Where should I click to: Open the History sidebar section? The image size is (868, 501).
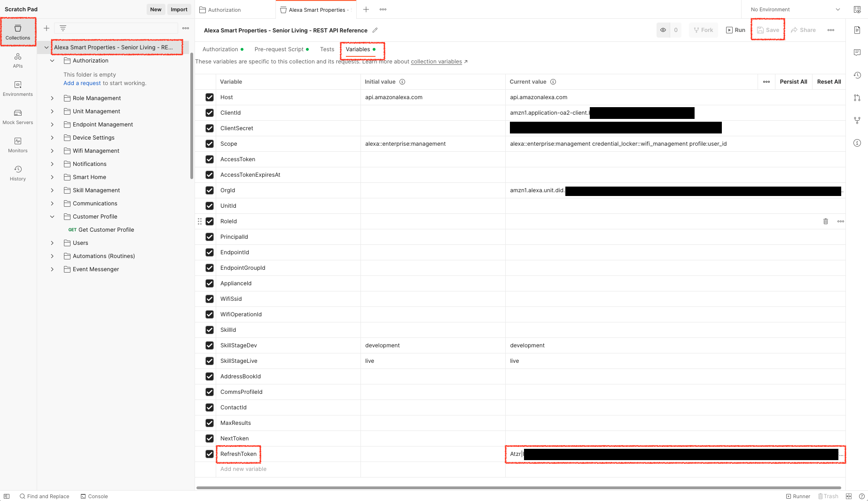click(x=18, y=173)
